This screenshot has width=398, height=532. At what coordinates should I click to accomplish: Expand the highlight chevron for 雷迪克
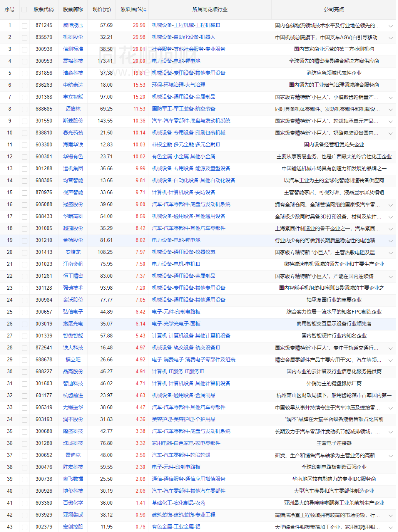point(390,456)
